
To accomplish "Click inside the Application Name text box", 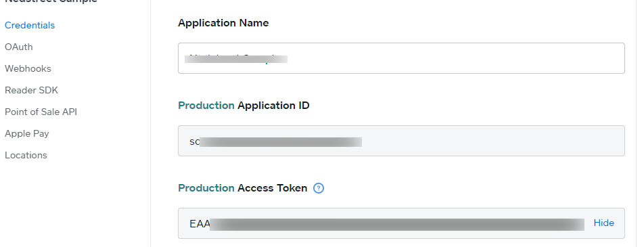I will (x=401, y=58).
